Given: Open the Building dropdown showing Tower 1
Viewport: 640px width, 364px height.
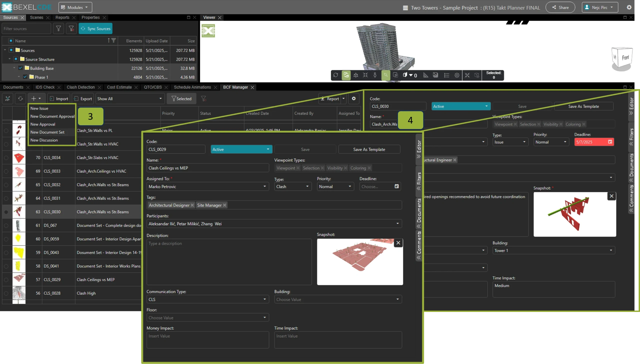Looking at the screenshot, I should click(x=553, y=250).
